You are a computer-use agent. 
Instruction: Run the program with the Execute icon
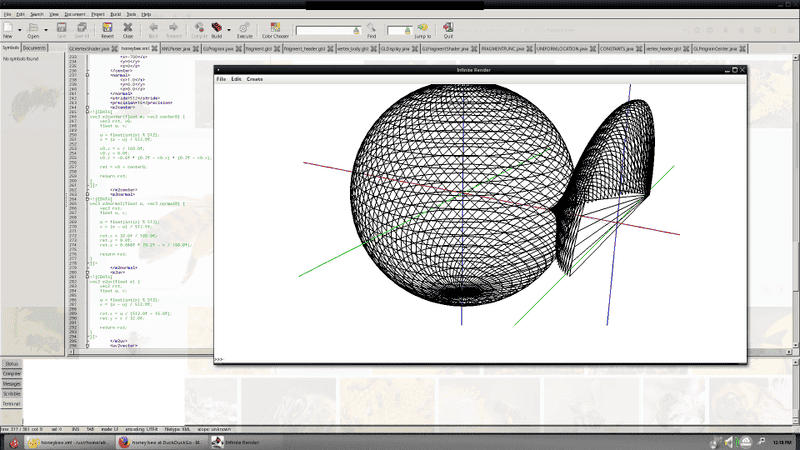coord(245,30)
